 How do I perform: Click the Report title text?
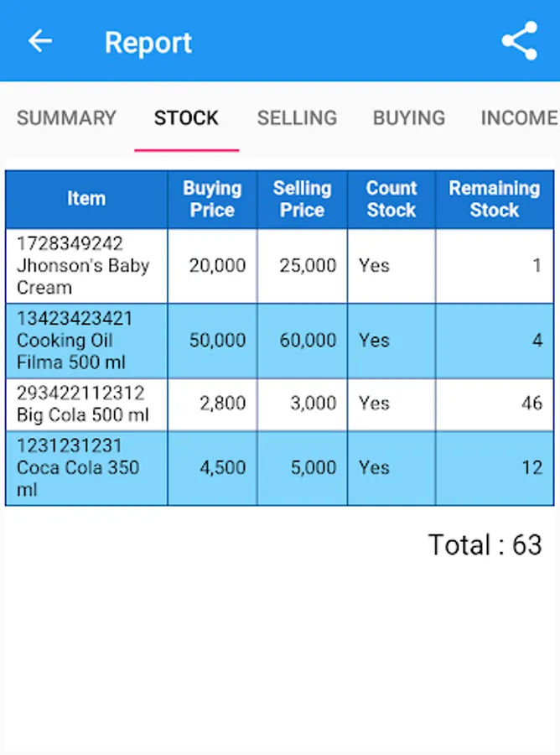[x=148, y=43]
